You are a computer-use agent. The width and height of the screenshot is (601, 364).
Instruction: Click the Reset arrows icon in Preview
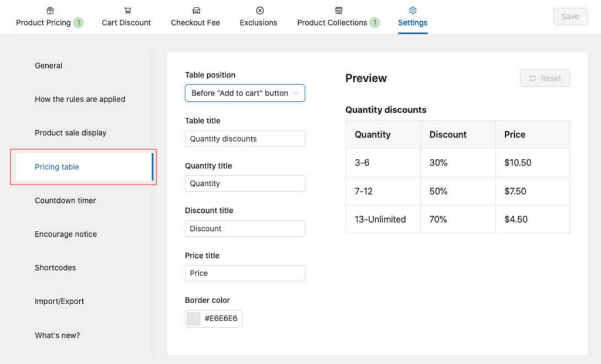coord(533,78)
